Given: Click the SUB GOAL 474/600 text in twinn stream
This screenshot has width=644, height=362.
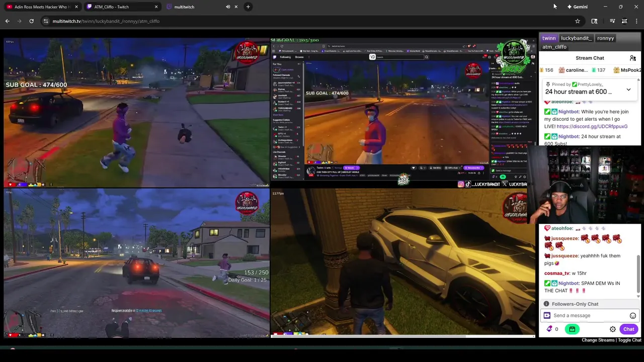Looking at the screenshot, I should [36, 85].
